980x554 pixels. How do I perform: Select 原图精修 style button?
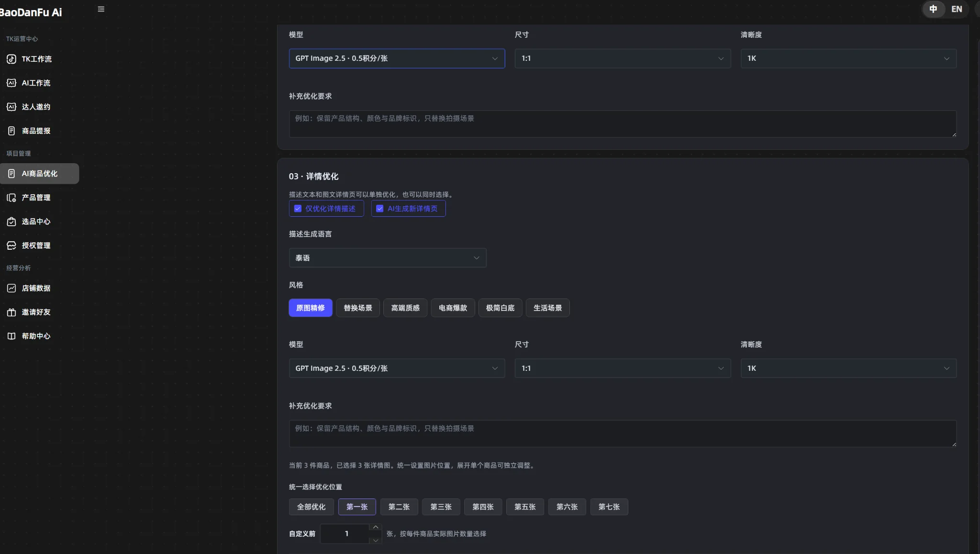point(311,308)
